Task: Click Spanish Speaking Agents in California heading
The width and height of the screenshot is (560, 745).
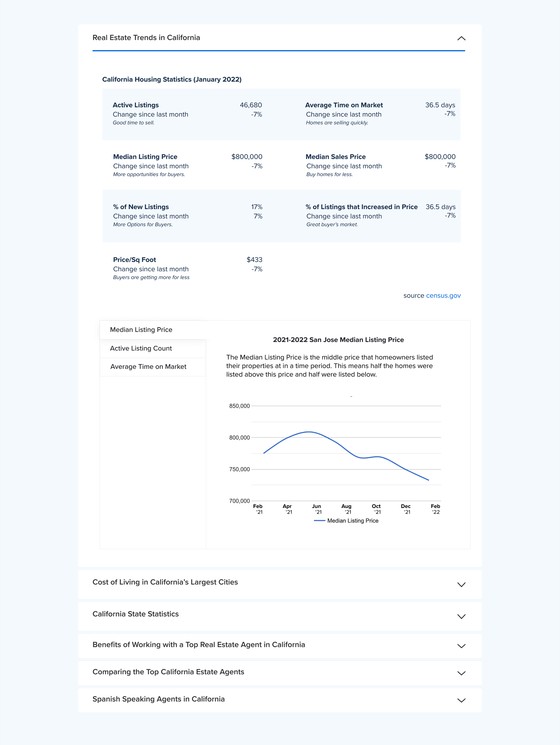Action: point(158,699)
